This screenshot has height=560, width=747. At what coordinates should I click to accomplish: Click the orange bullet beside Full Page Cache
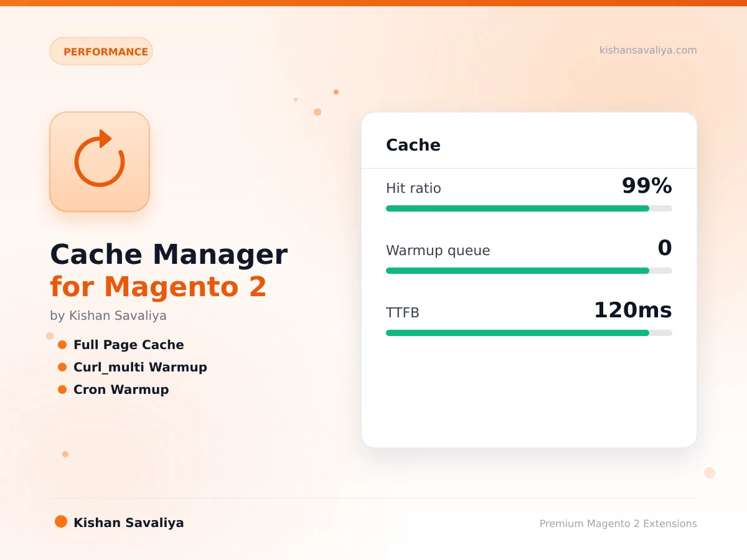62,345
